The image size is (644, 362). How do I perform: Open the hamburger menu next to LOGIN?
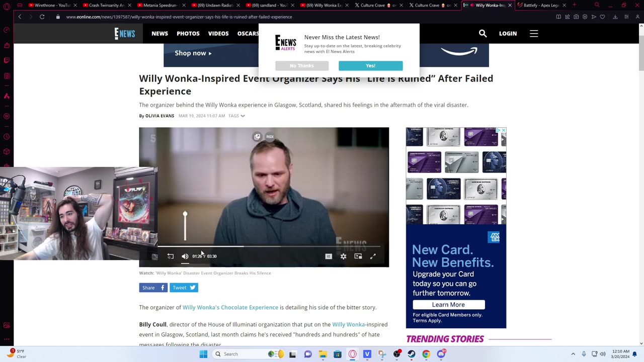(534, 34)
